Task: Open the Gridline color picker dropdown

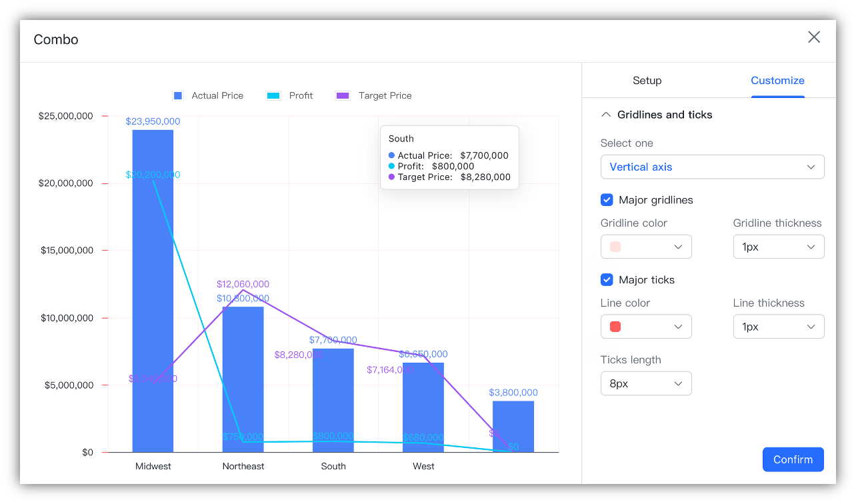Action: coord(646,247)
